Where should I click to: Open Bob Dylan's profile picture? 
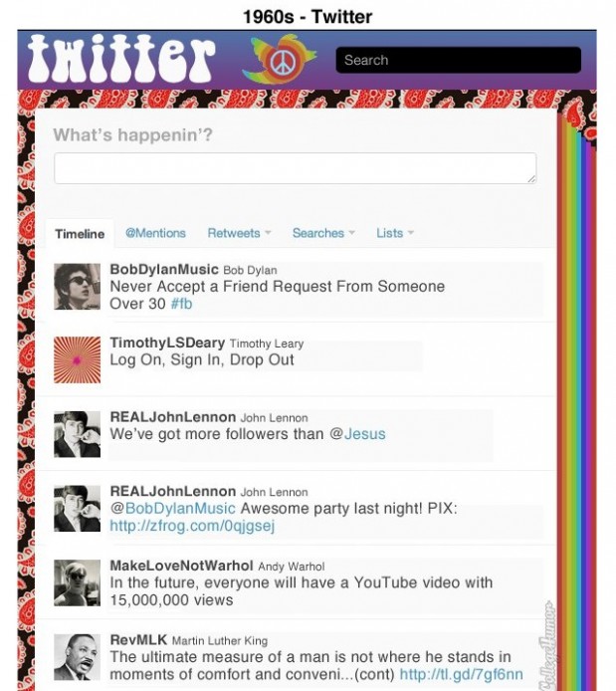77,287
